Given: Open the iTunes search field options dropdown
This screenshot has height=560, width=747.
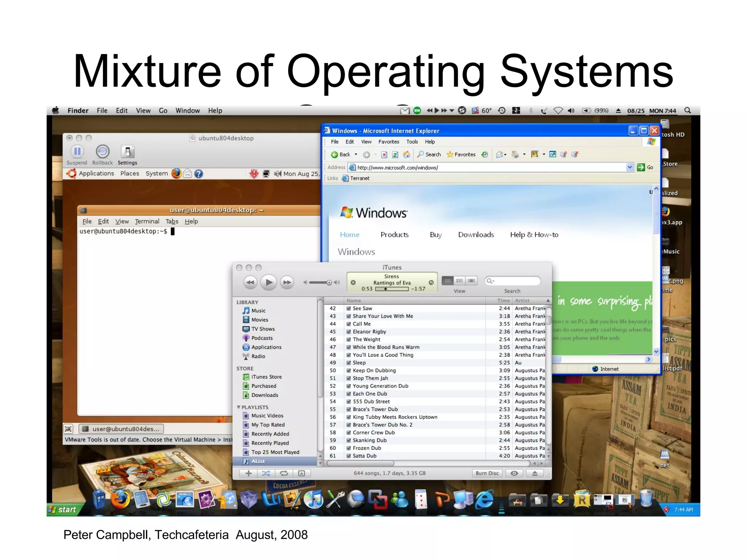Looking at the screenshot, I should 490,281.
